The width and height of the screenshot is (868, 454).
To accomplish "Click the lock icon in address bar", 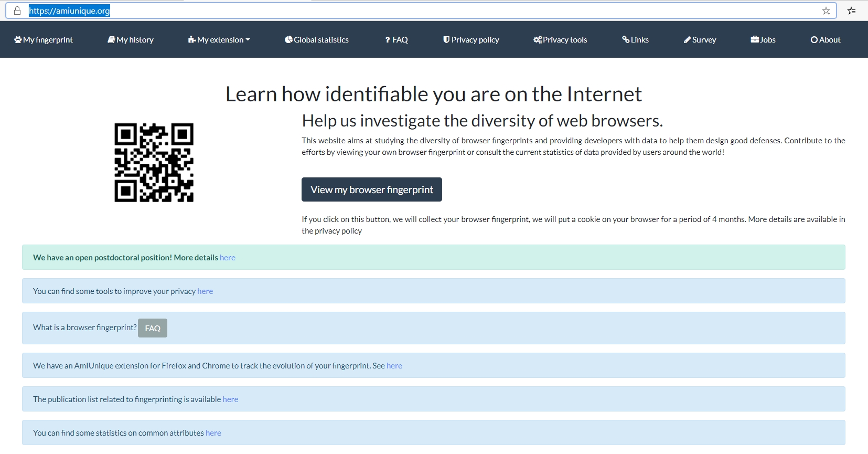I will pos(17,10).
